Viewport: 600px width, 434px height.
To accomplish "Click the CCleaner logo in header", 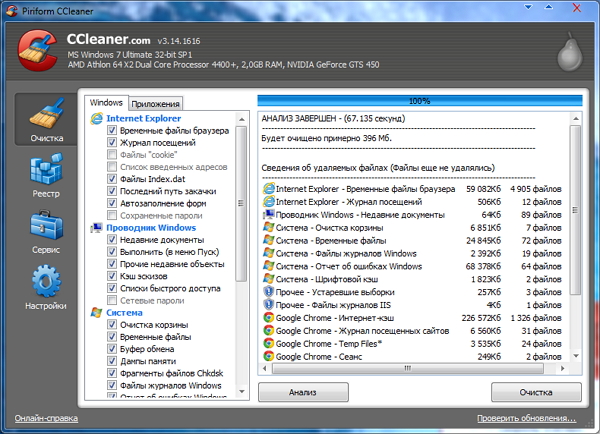I will coord(38,51).
